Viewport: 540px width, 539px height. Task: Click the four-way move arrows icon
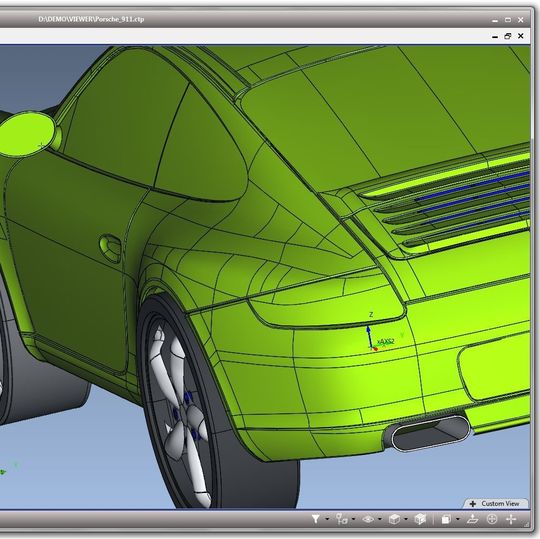[511, 519]
